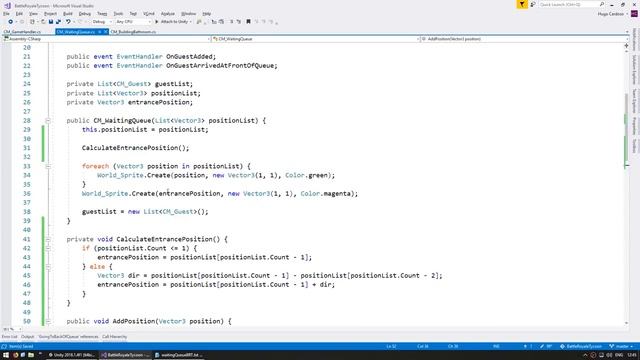Open the Call Hierarchy tab
This screenshot has width=640, height=360.
tap(114, 337)
